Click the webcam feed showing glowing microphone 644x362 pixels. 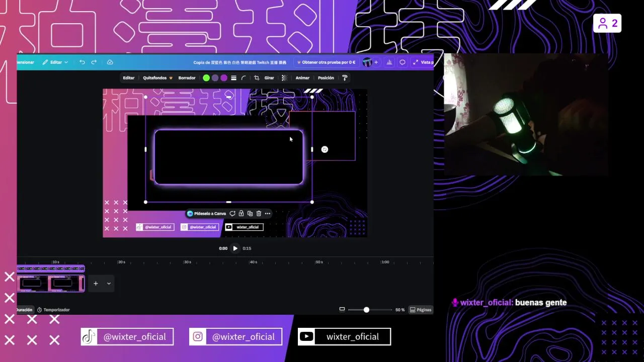(526, 115)
